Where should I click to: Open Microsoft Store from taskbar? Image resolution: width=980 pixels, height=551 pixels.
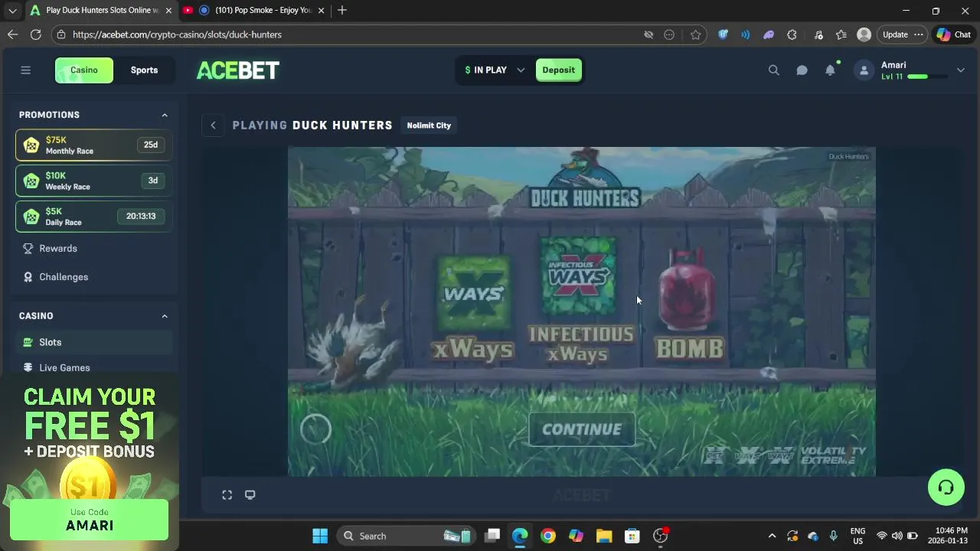coord(632,536)
